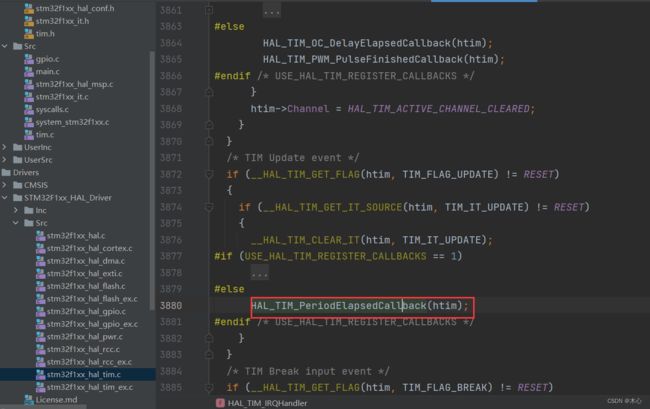Viewport: 650px width, 409px height.
Task: Expand the UserInc folder
Action: pos(5,147)
